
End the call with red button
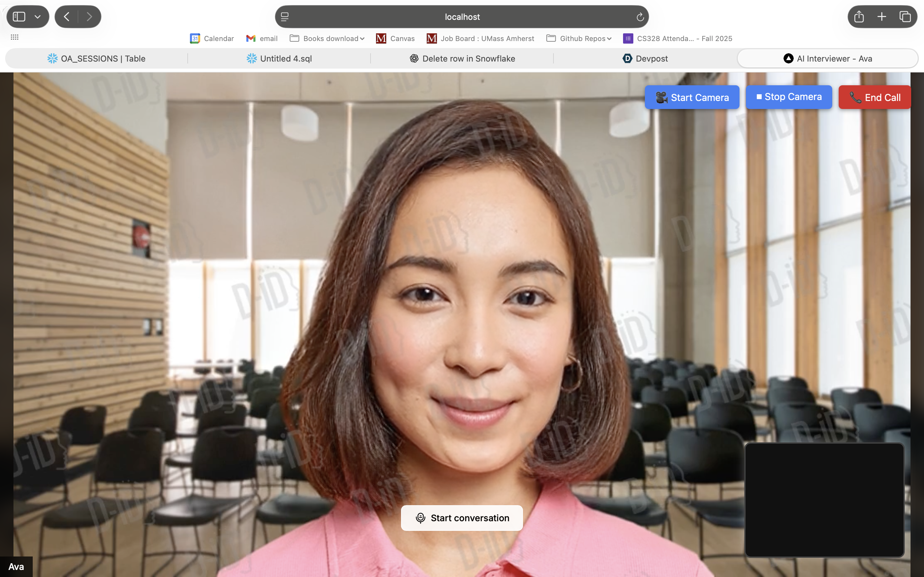pos(874,97)
